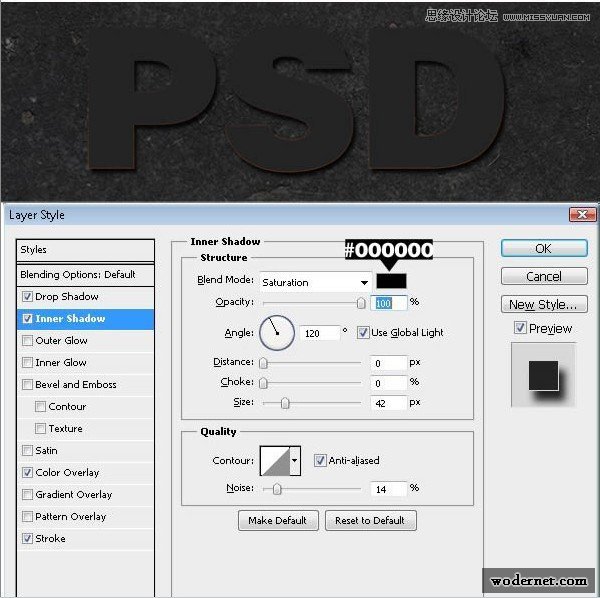Close the Layer Style dialog
The width and height of the screenshot is (600, 598).
point(582,215)
